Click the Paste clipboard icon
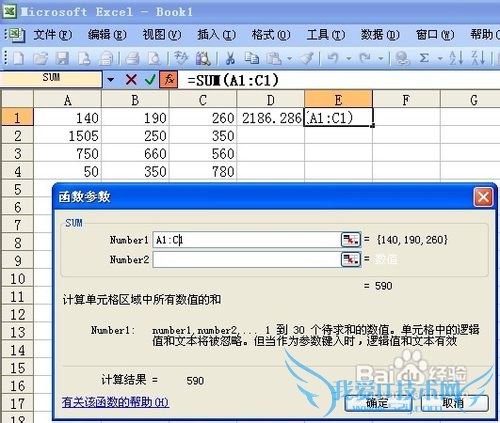The width and height of the screenshot is (500, 423). coord(274,58)
